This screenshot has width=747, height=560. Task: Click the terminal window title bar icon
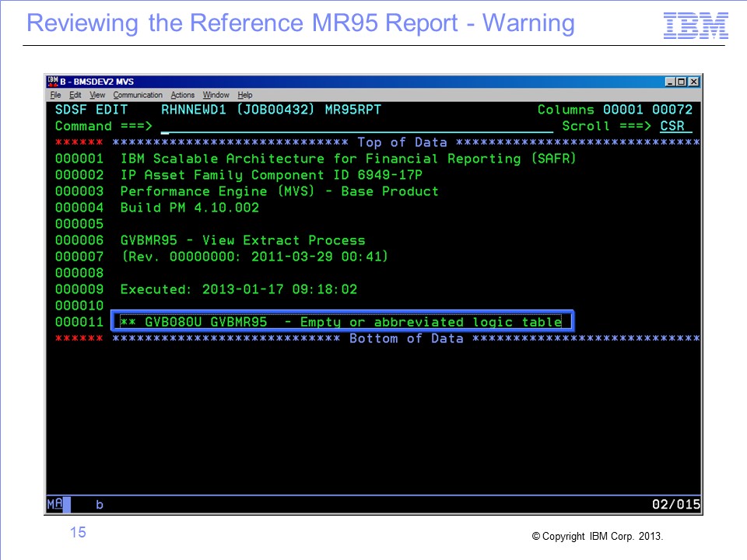tap(53, 82)
